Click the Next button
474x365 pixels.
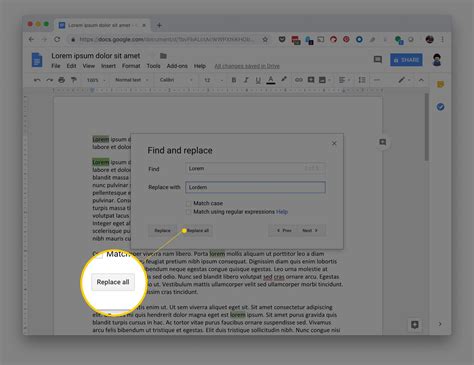pos(310,230)
